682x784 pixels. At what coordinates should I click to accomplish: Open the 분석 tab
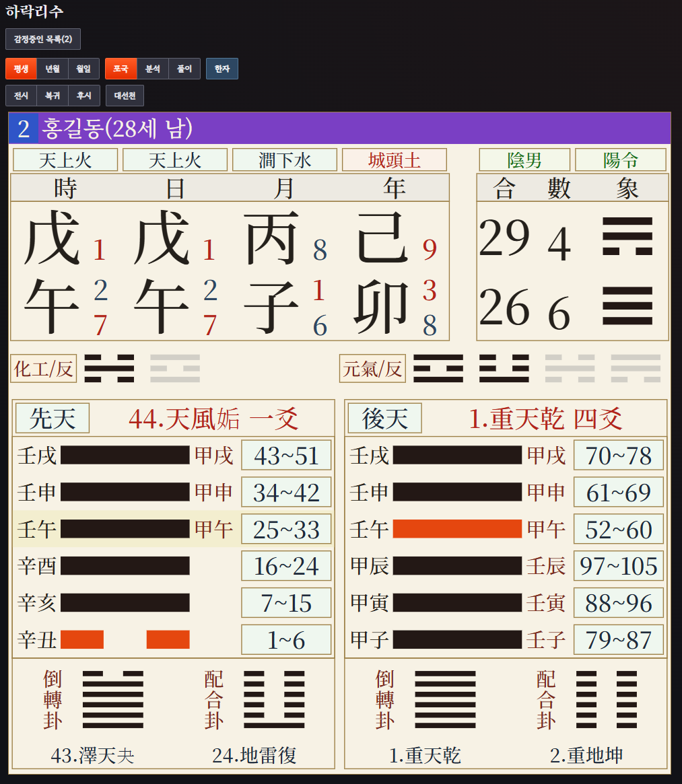pyautogui.click(x=153, y=69)
